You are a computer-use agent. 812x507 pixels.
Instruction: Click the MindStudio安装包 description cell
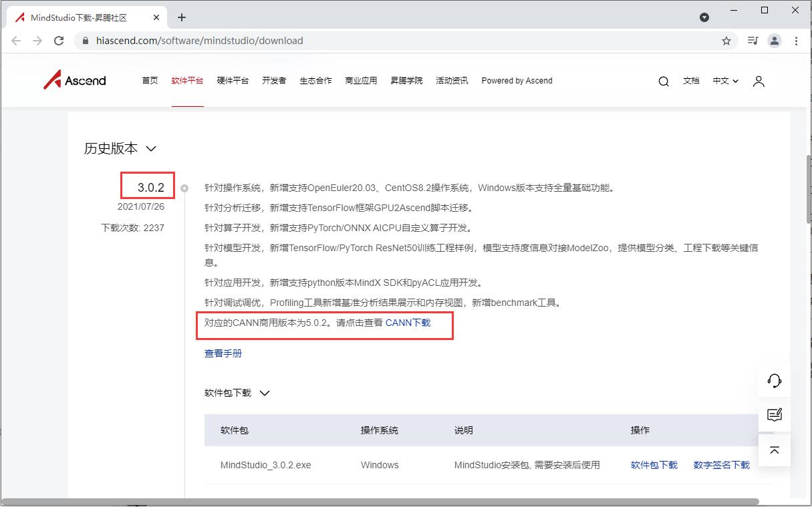(527, 465)
